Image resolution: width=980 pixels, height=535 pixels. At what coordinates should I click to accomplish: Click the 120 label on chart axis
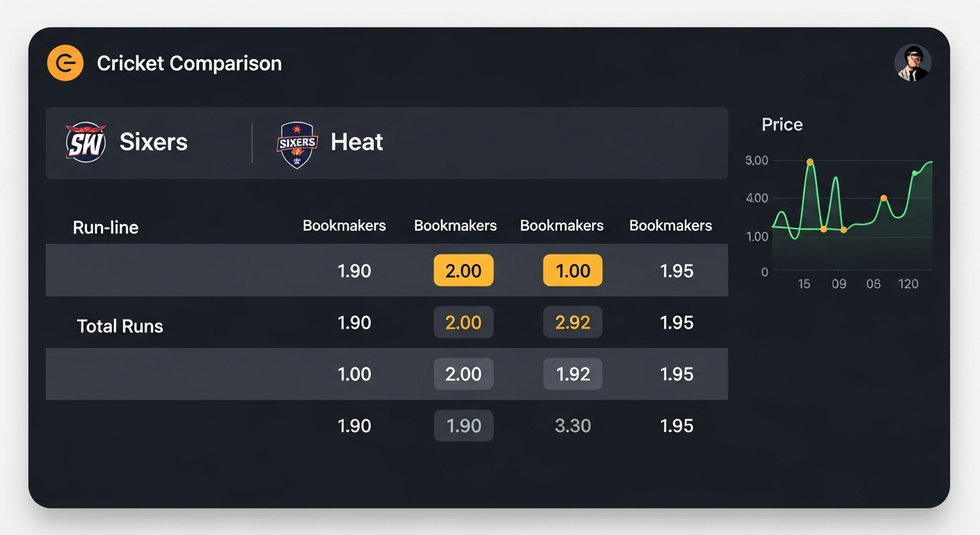pyautogui.click(x=908, y=284)
